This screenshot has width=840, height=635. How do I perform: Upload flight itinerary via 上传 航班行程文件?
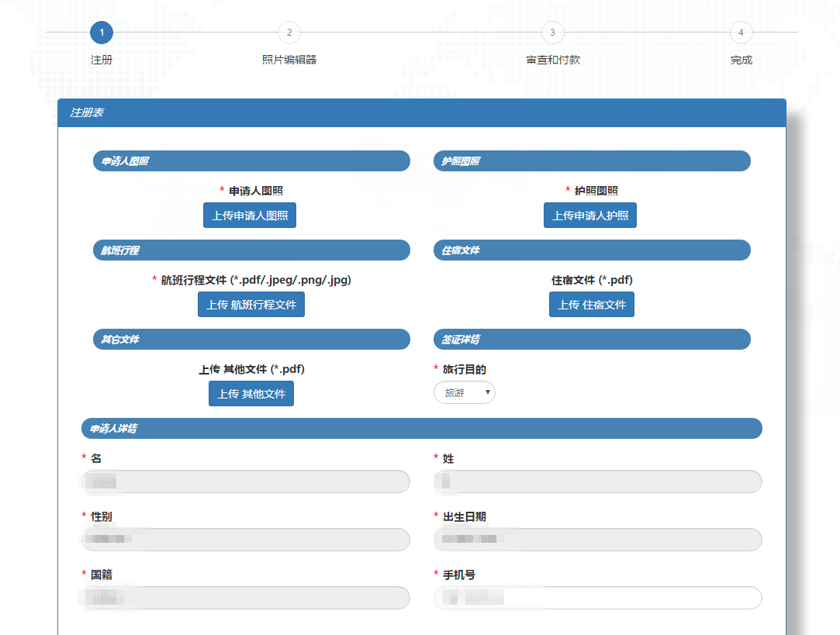pos(251,305)
